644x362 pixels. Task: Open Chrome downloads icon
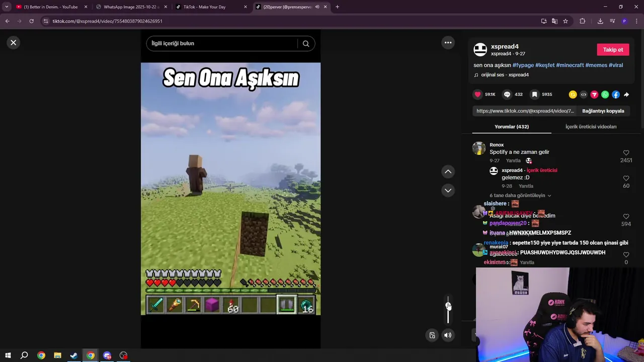(600, 21)
